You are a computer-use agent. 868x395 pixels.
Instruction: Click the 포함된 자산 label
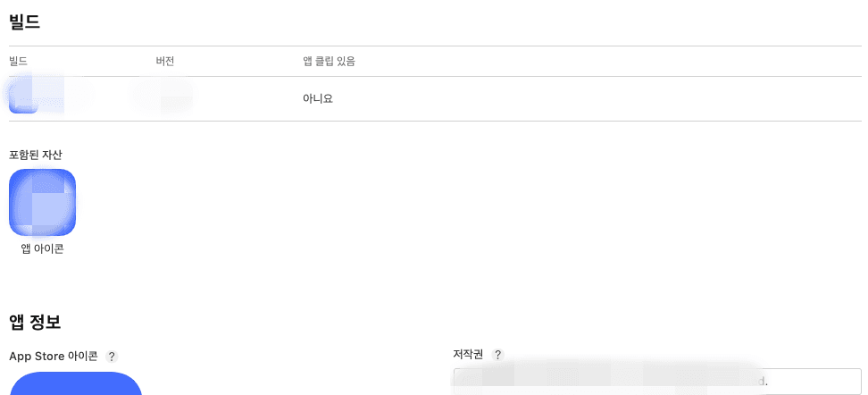click(x=36, y=155)
